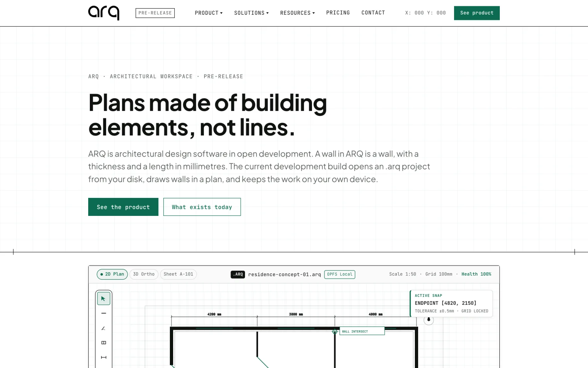The height and width of the screenshot is (368, 588).
Task: Select the dimension measure tool
Action: click(104, 357)
